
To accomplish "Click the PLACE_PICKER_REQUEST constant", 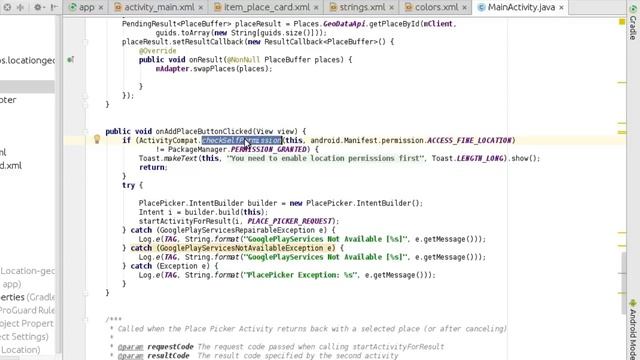I will coord(289,221).
